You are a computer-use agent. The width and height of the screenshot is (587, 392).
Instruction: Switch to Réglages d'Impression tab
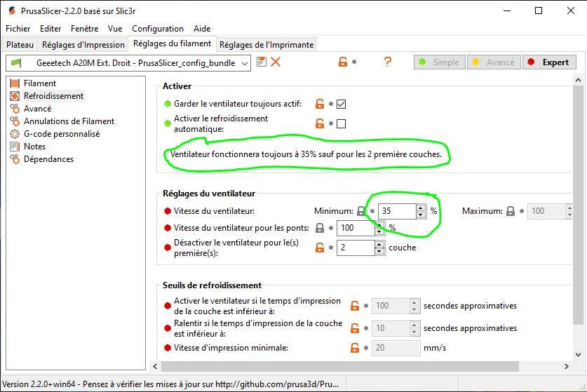point(83,45)
